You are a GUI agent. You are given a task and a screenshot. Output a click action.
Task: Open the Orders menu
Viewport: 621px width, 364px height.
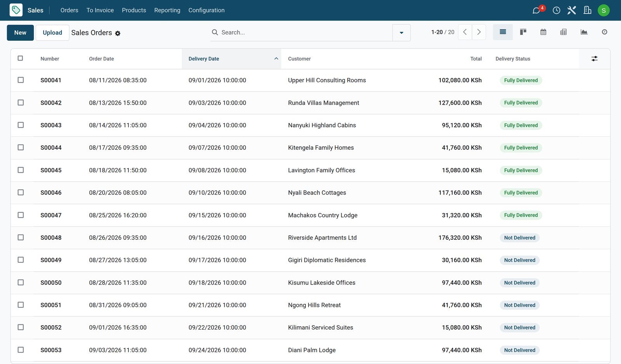[x=69, y=10]
